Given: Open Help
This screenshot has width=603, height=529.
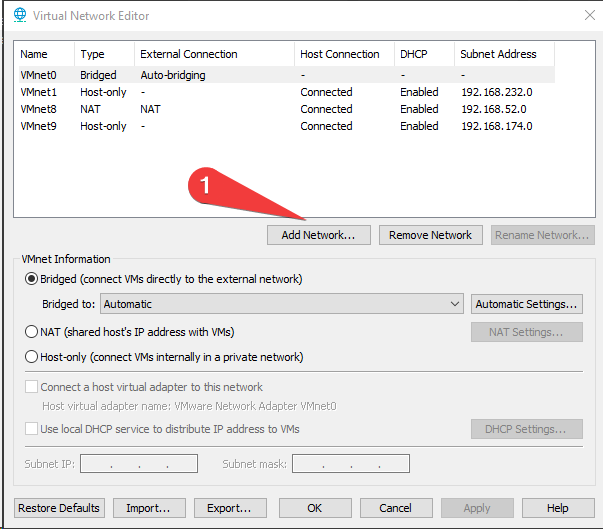Looking at the screenshot, I should [558, 508].
